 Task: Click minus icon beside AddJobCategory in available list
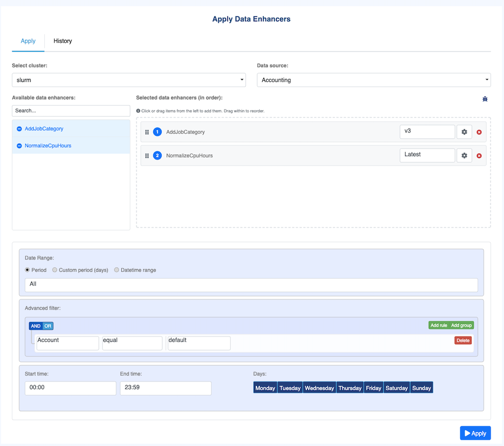click(x=19, y=129)
